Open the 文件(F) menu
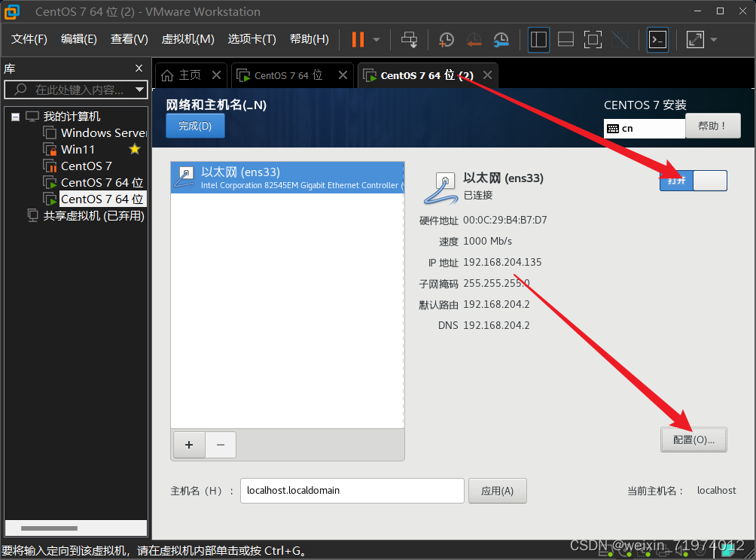The width and height of the screenshot is (756, 560). tap(29, 39)
